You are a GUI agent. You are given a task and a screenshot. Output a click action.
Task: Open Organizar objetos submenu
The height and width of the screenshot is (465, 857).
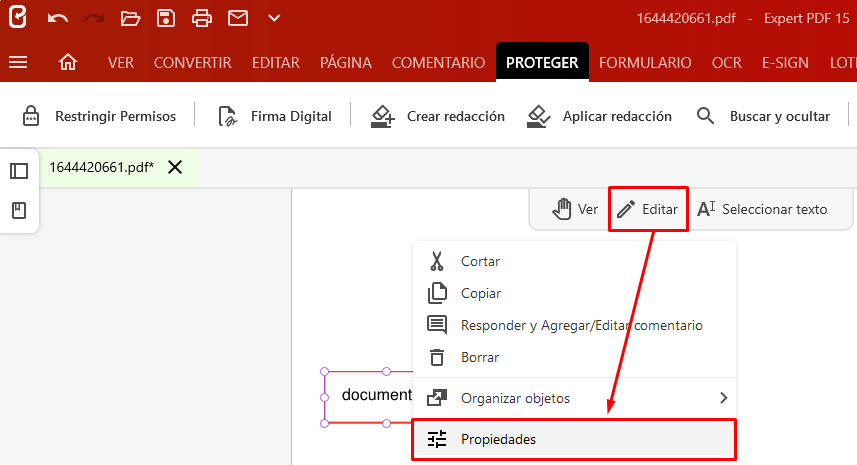(x=574, y=398)
